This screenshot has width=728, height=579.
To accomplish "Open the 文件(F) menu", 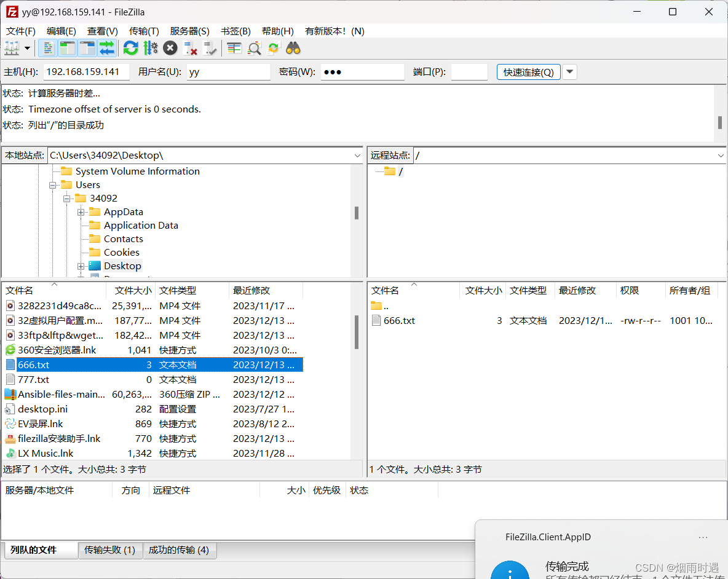I will (20, 31).
